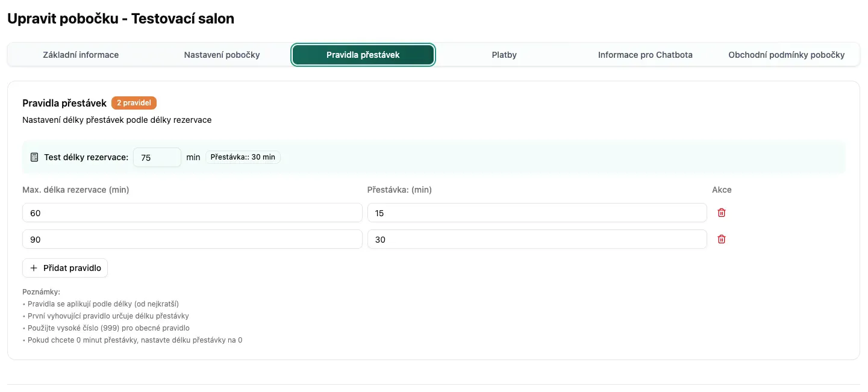Click the orange 2 pravidel badge
The height and width of the screenshot is (392, 868).
(x=134, y=103)
